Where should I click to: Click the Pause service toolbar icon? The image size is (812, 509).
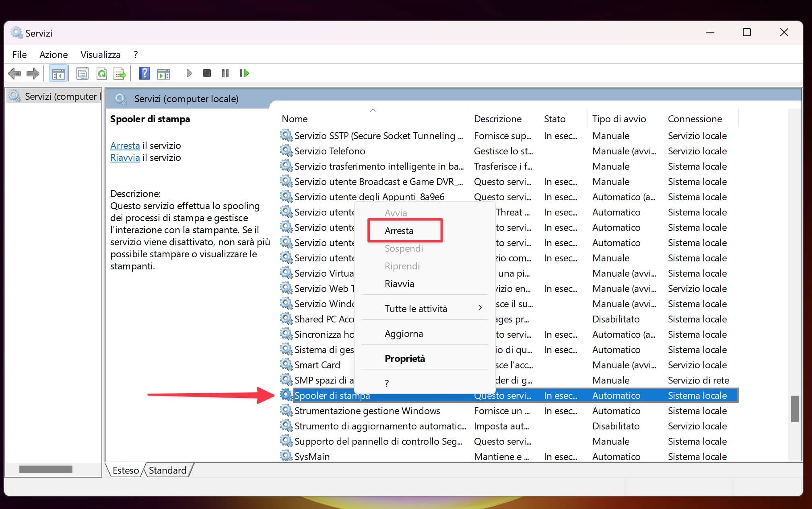pos(225,73)
